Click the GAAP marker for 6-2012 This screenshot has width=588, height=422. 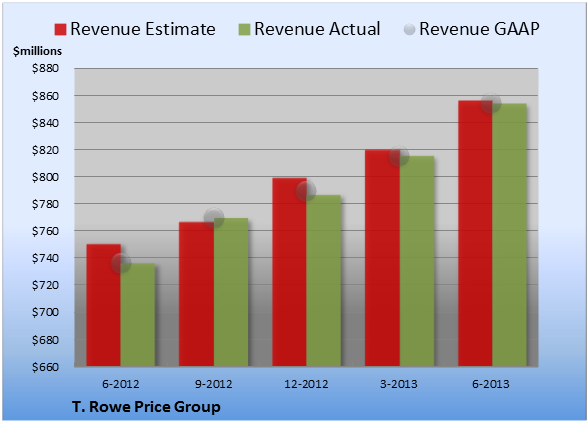(121, 263)
